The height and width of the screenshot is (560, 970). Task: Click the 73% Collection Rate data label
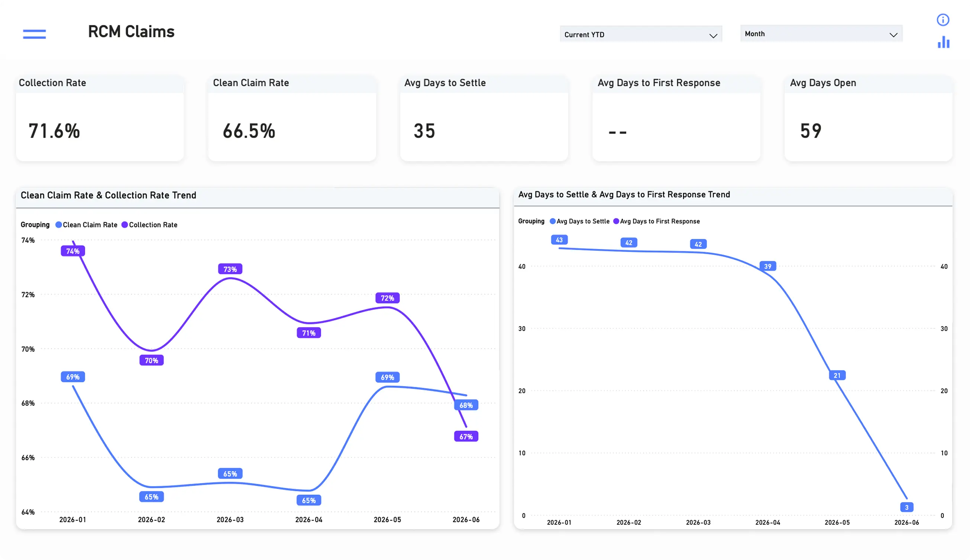point(230,269)
